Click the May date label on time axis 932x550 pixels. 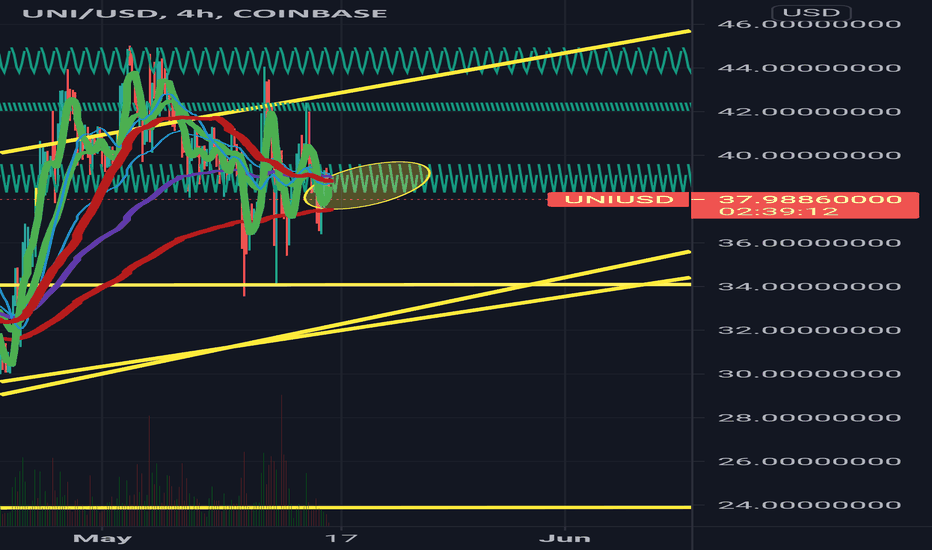tap(102, 539)
